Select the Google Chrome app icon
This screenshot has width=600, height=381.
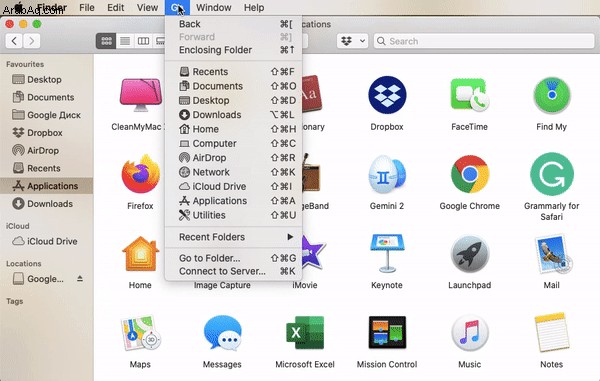pyautogui.click(x=470, y=174)
